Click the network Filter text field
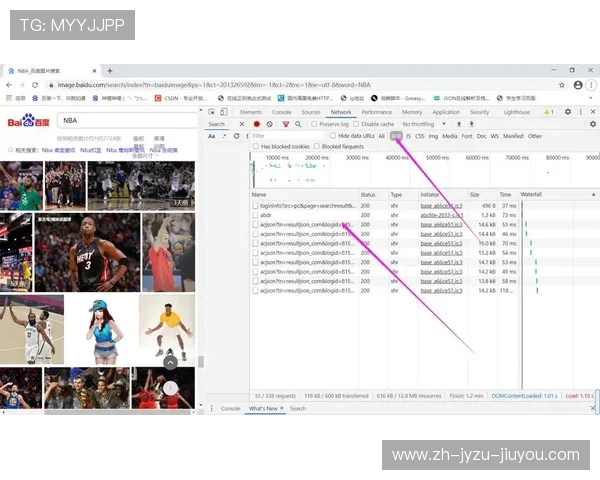The height and width of the screenshot is (480, 600). point(287,136)
